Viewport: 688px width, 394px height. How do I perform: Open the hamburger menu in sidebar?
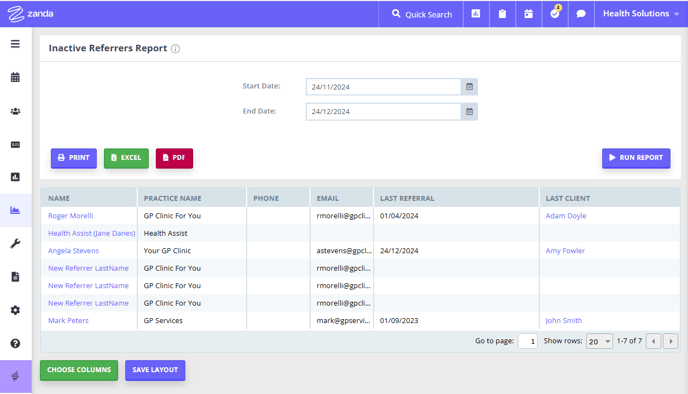pos(15,44)
